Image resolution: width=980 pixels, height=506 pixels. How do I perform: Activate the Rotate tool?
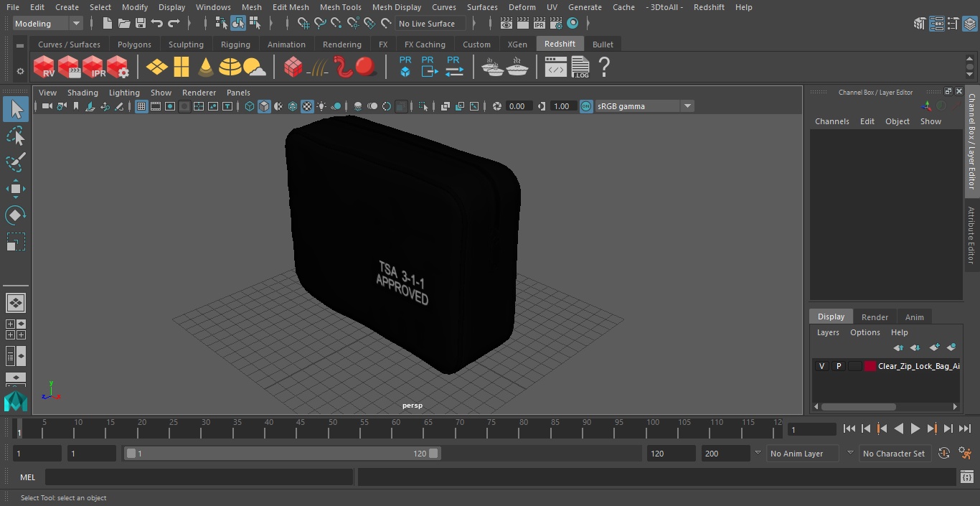(16, 215)
